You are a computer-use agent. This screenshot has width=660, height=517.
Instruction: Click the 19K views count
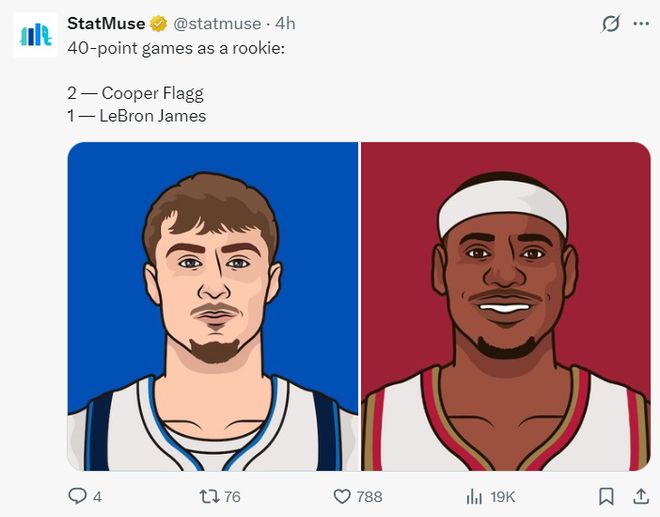pos(502,496)
